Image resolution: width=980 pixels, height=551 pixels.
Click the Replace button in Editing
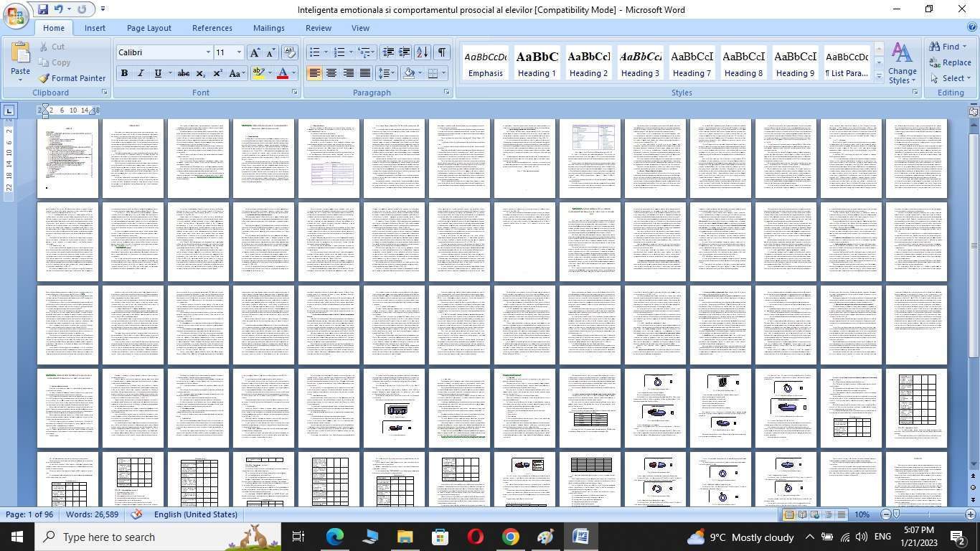[x=950, y=62]
